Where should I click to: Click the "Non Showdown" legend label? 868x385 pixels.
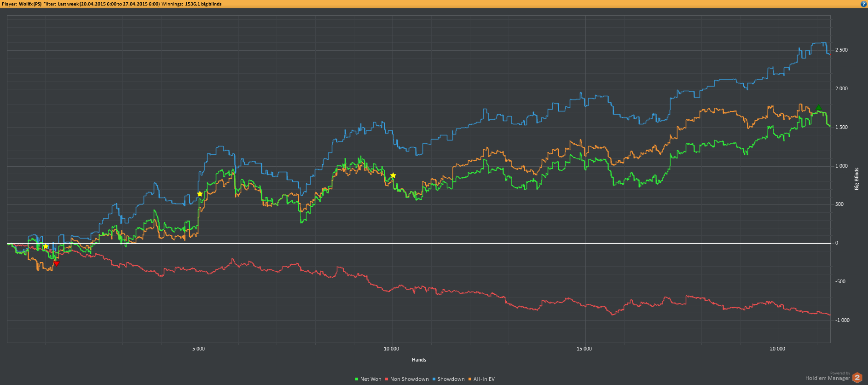(x=409, y=379)
